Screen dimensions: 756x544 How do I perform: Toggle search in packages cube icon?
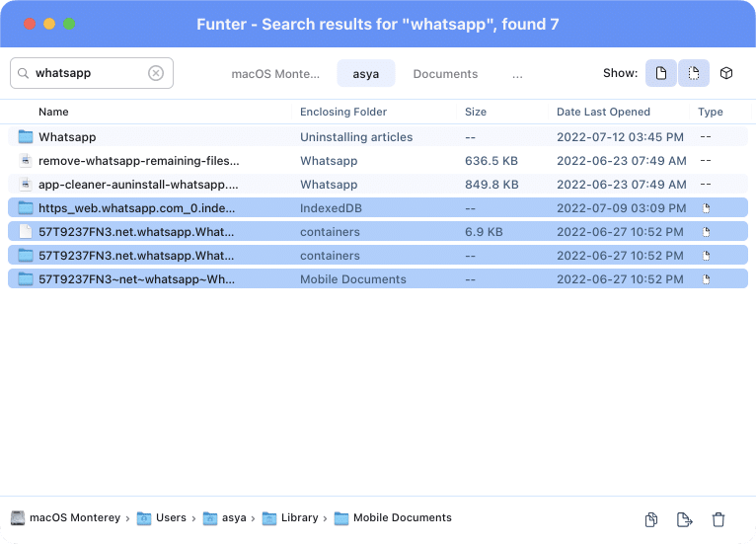[726, 73]
